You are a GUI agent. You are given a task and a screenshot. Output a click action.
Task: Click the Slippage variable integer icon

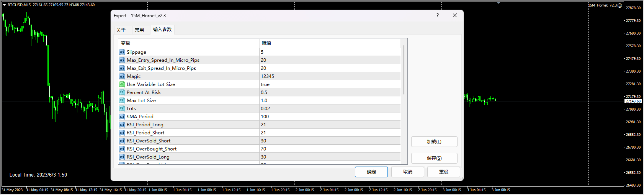122,52
